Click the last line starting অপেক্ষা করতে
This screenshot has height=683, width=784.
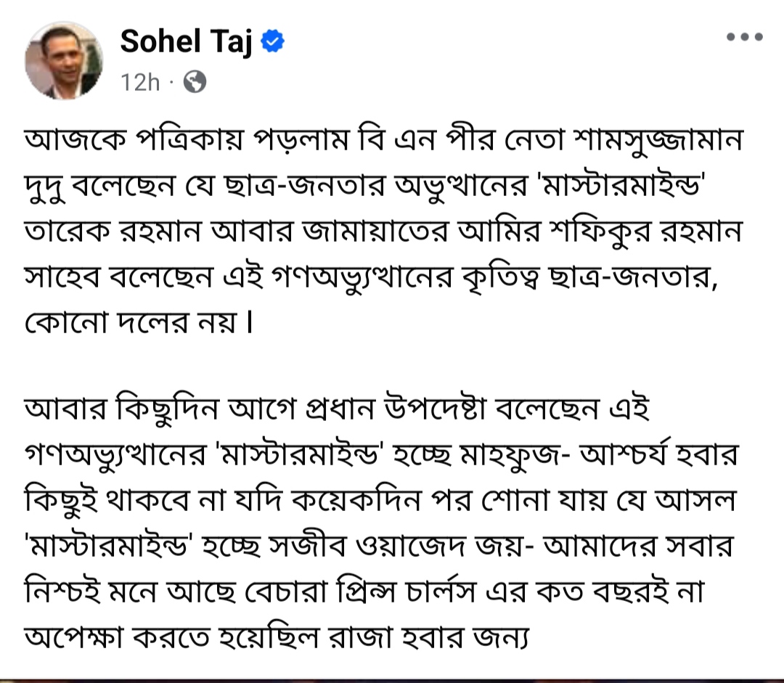(x=277, y=638)
